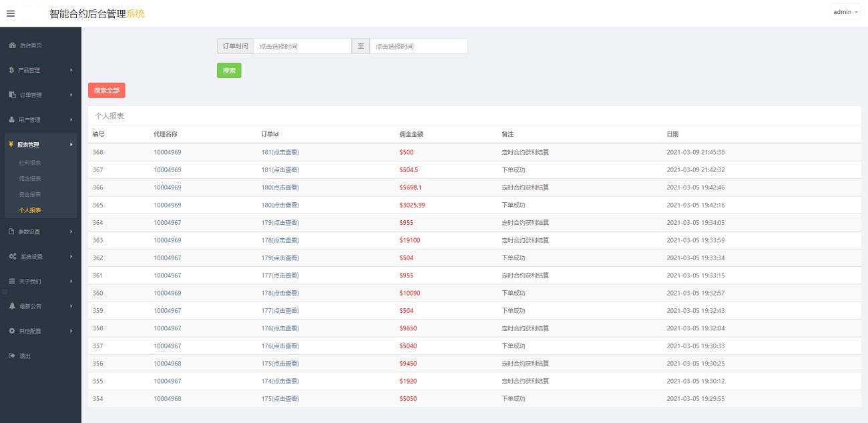Open order 181 link in row 368
Image resolution: width=868 pixels, height=423 pixels.
pos(280,152)
